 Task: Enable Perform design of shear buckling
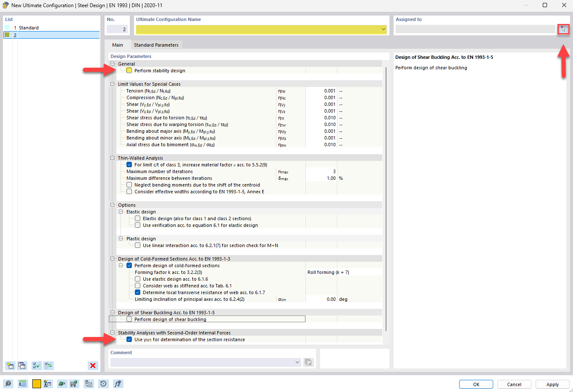click(x=129, y=319)
